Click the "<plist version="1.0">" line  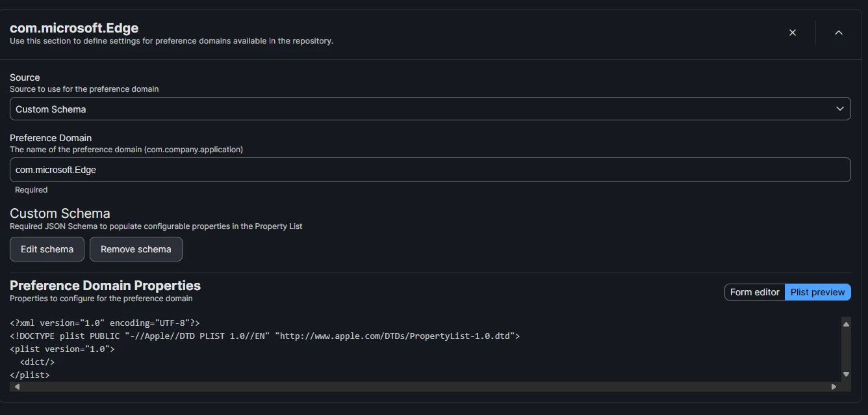pos(62,349)
